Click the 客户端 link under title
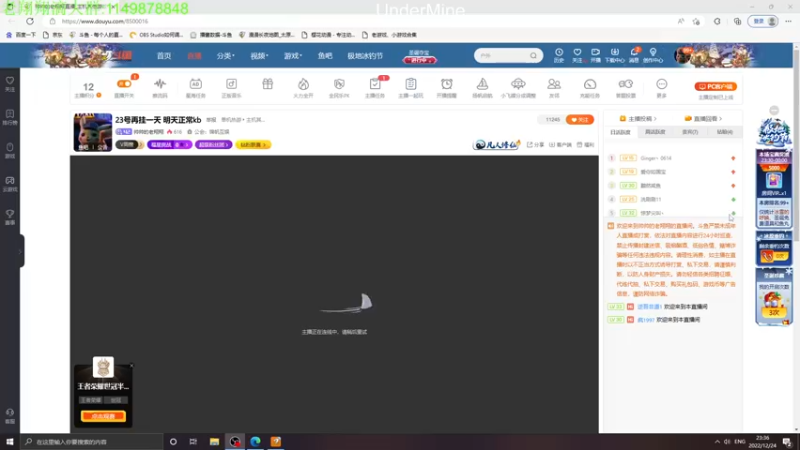Image resolution: width=800 pixels, height=450 pixels. [x=560, y=145]
